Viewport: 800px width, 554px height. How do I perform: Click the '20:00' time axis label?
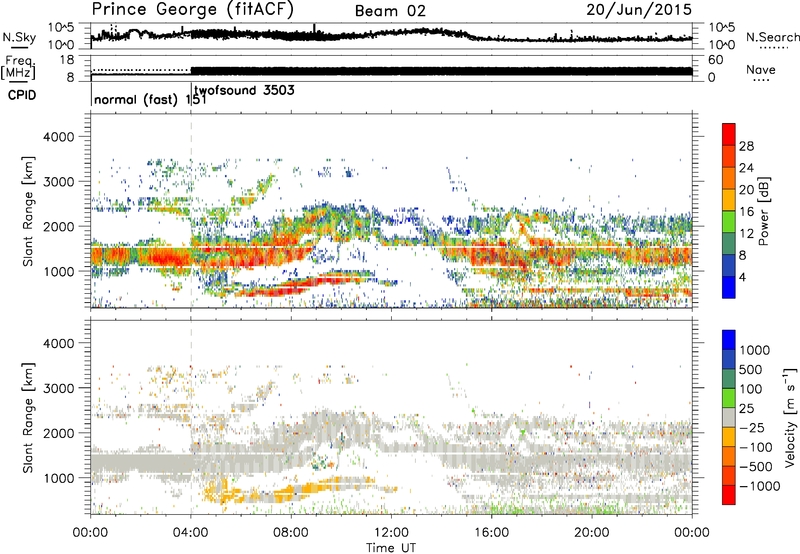click(x=592, y=533)
